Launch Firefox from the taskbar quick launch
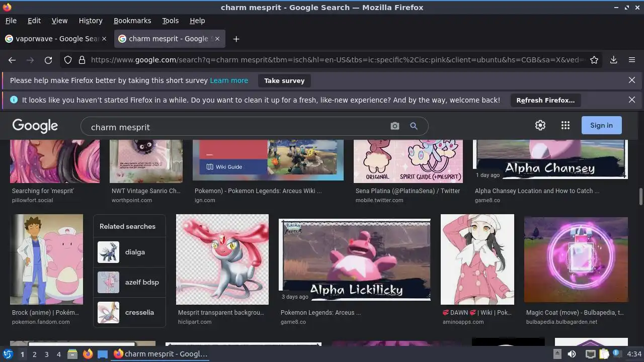 pos(88,354)
